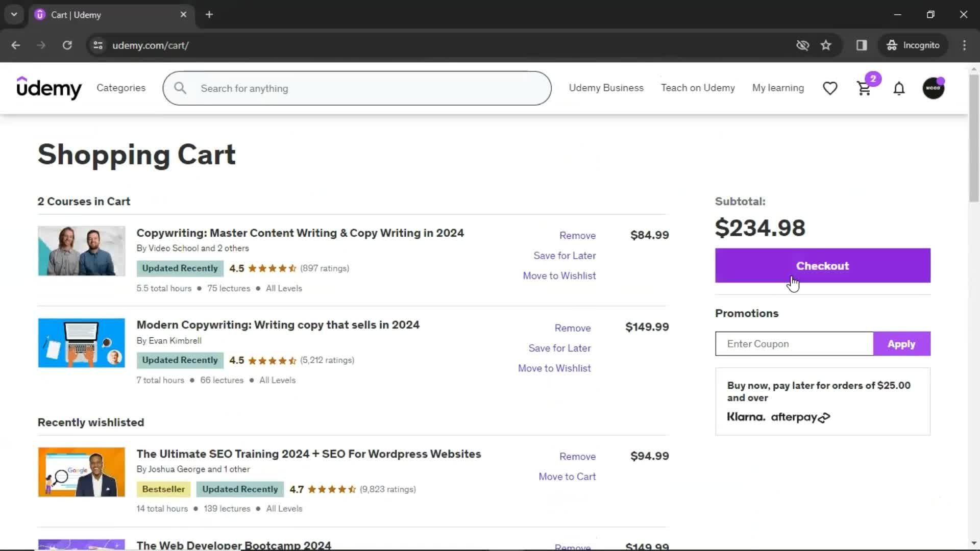Open Chrome three-dot menu
Screen dimensions: 980x551
coord(964,45)
